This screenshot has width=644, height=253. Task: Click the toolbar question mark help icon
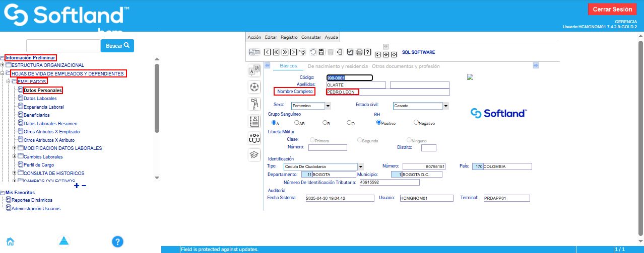(x=368, y=52)
